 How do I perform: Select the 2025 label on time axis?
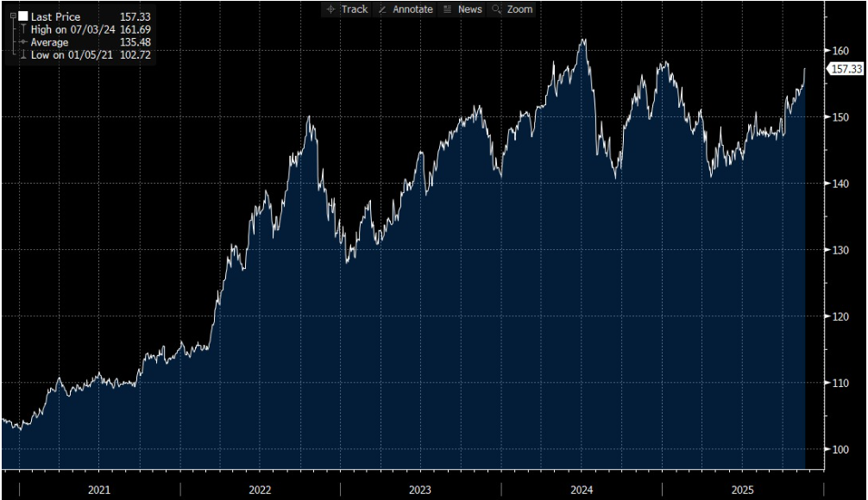coord(741,490)
